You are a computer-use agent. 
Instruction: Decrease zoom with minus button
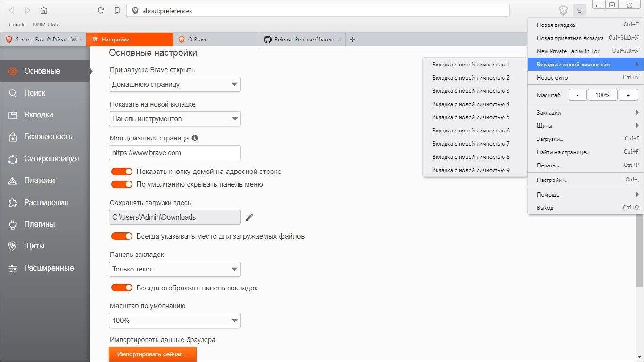[578, 95]
